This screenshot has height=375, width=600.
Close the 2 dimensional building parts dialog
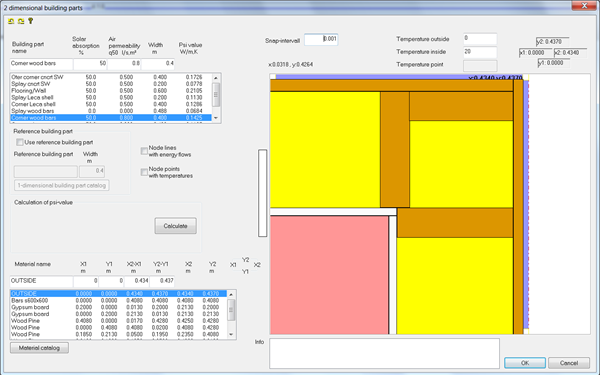click(584, 5)
